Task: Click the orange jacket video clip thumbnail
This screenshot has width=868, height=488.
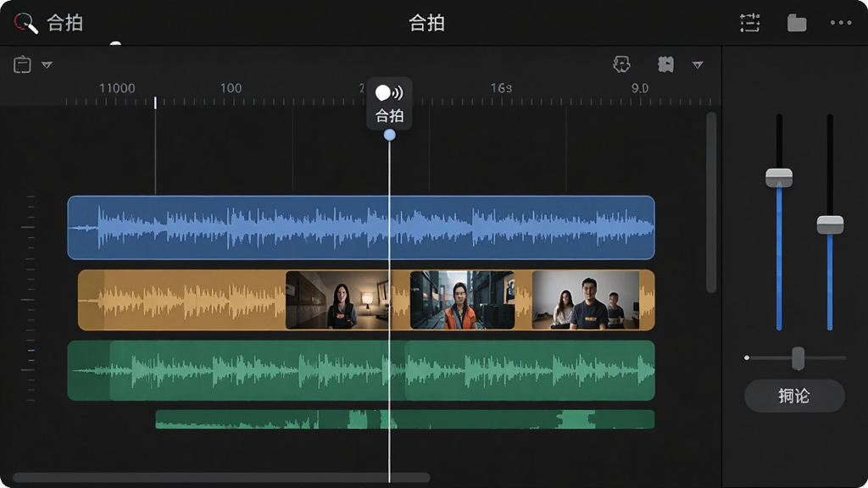Action: pos(462,300)
